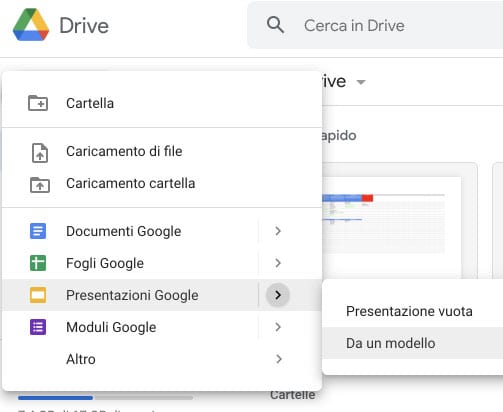This screenshot has height=412, width=503.
Task: Click the Google Drive logo icon
Action: point(31,25)
